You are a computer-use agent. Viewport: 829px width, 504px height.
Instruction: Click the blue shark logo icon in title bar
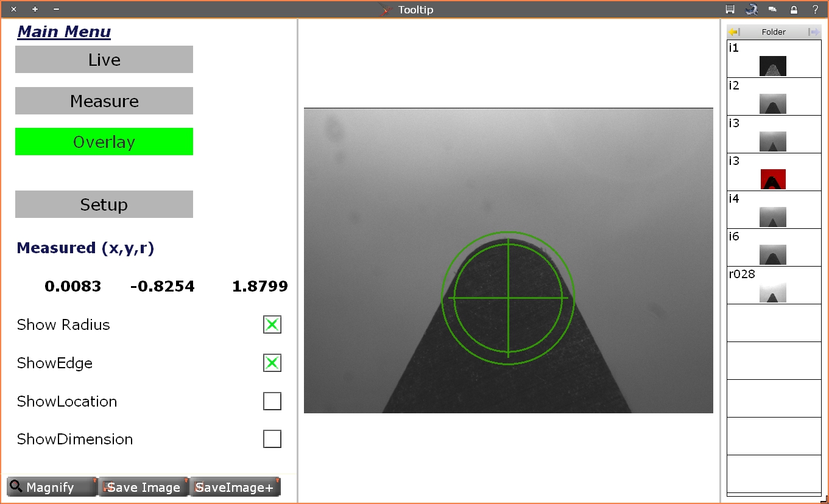click(751, 9)
